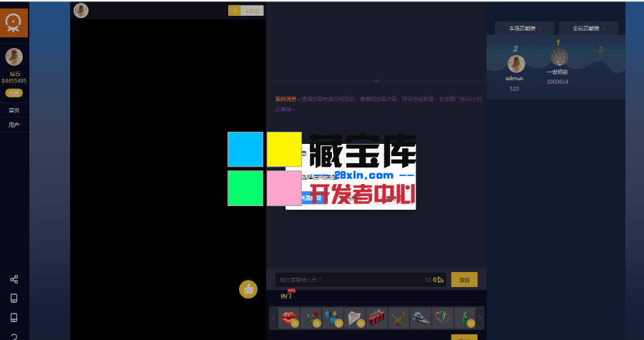Select the yacht gift

(421, 318)
